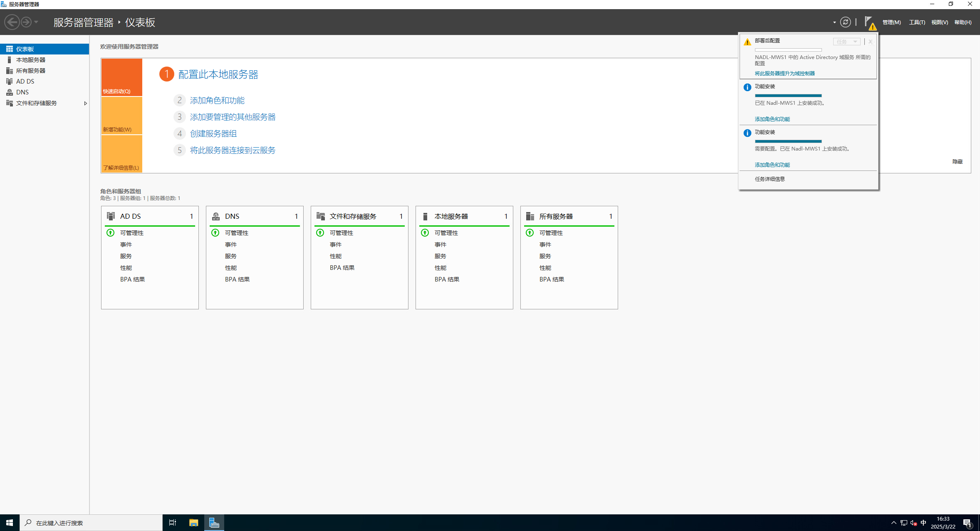Click 将此服务器连接到云服务 link
The width and height of the screenshot is (980, 531).
pyautogui.click(x=233, y=150)
